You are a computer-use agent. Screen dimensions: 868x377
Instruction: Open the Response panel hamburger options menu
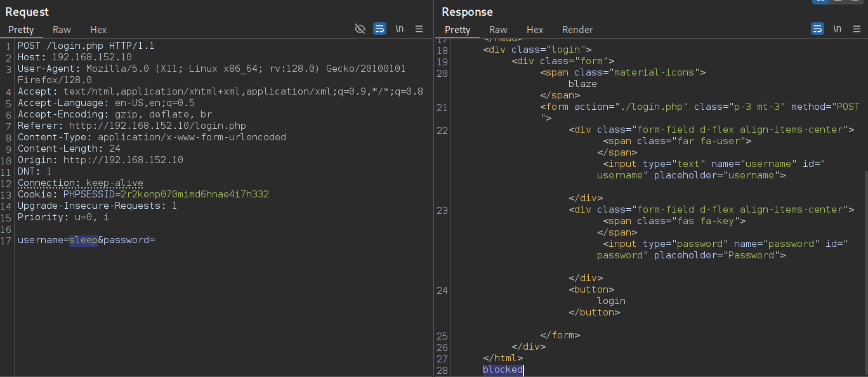click(x=857, y=29)
